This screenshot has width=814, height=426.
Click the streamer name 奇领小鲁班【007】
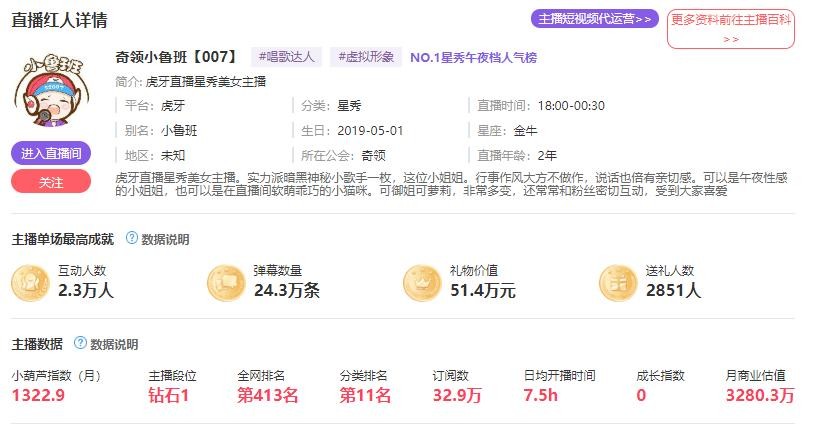click(176, 58)
